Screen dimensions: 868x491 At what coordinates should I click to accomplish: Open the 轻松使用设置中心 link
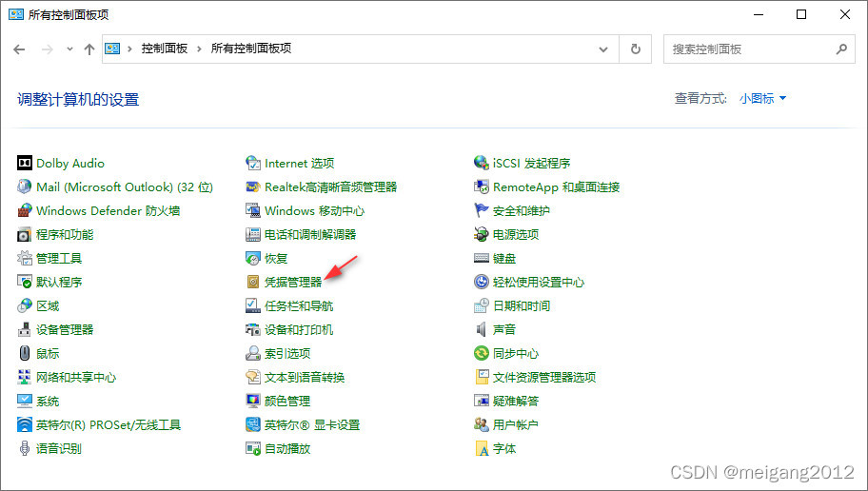pyautogui.click(x=539, y=283)
